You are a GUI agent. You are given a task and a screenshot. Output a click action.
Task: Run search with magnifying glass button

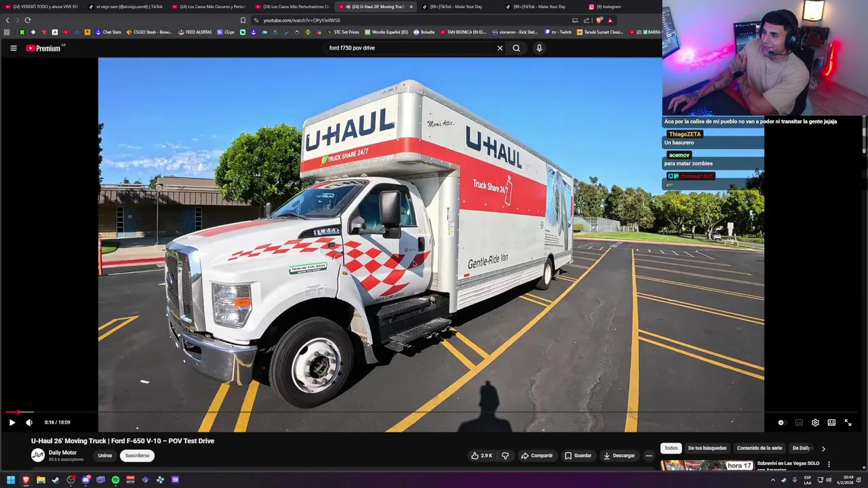click(x=516, y=48)
